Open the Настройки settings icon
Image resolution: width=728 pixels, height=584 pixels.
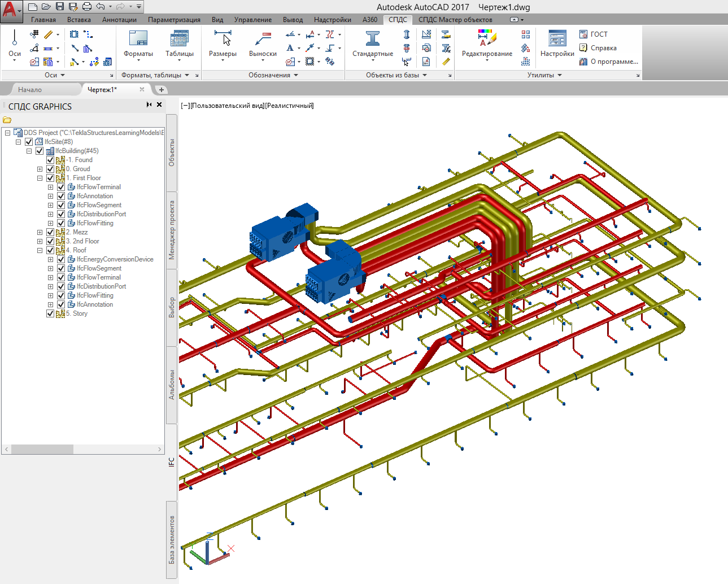(557, 40)
